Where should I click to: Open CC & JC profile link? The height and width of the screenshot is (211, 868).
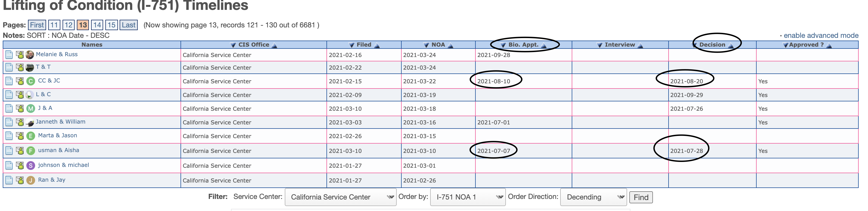click(x=49, y=81)
